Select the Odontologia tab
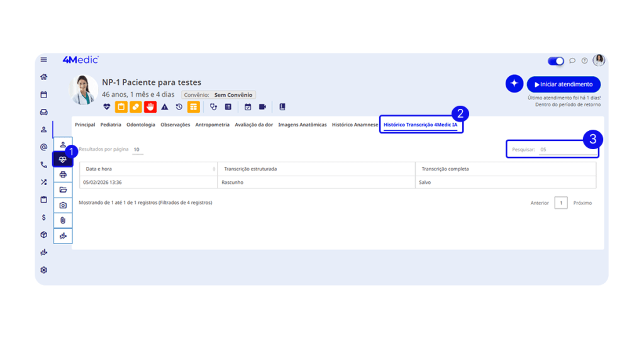This screenshot has height=338, width=644. (141, 125)
